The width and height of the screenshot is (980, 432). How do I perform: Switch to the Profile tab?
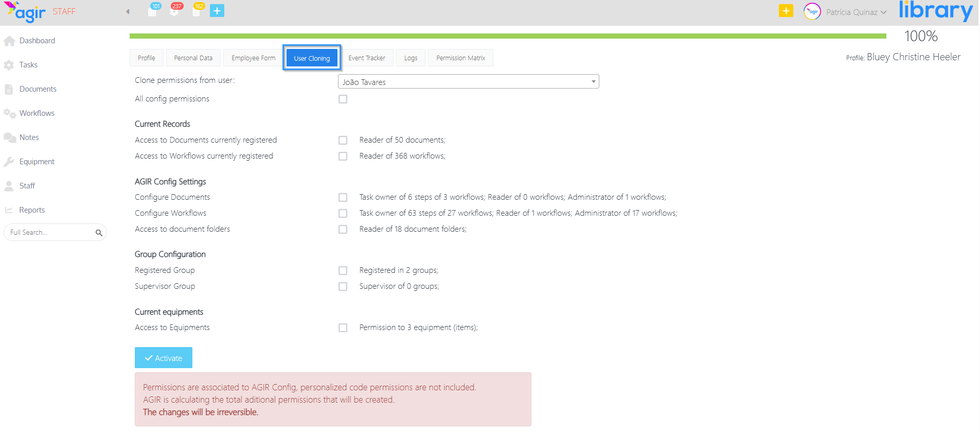pyautogui.click(x=146, y=58)
